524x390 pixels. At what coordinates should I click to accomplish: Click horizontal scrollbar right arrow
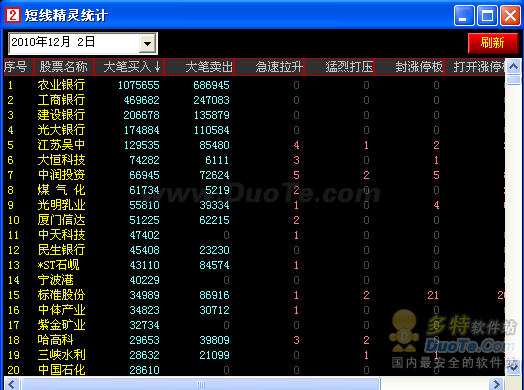coord(496,384)
